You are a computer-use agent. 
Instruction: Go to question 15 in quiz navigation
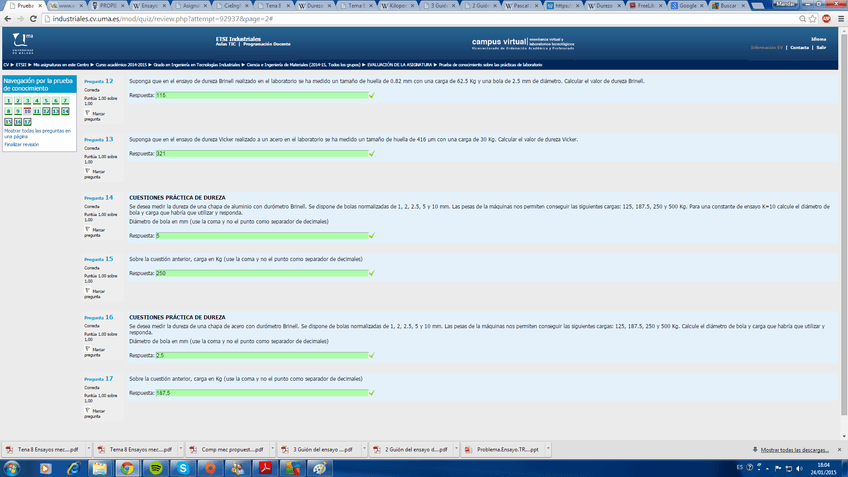[8, 122]
